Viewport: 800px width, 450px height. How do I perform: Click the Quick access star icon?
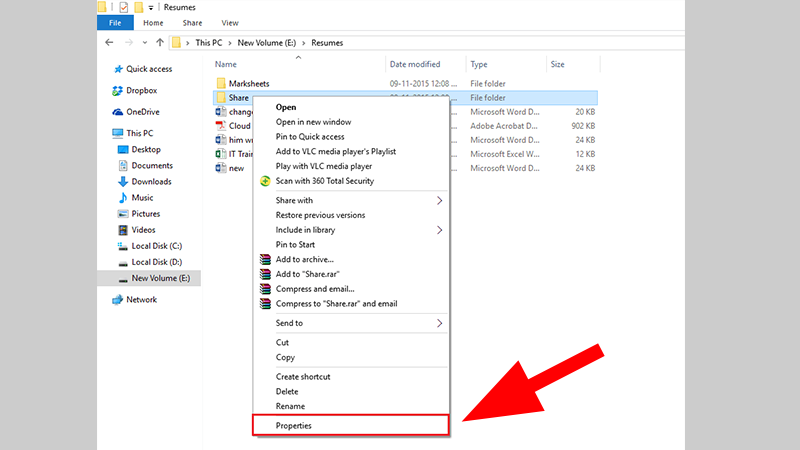(x=118, y=69)
